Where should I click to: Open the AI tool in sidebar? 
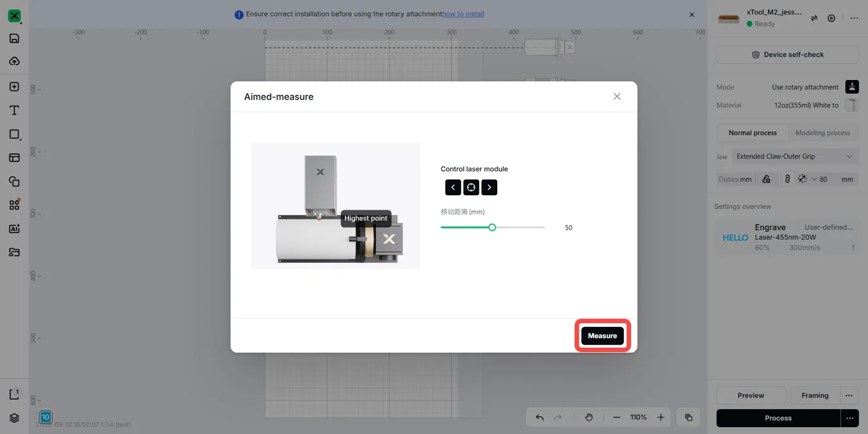(x=14, y=229)
